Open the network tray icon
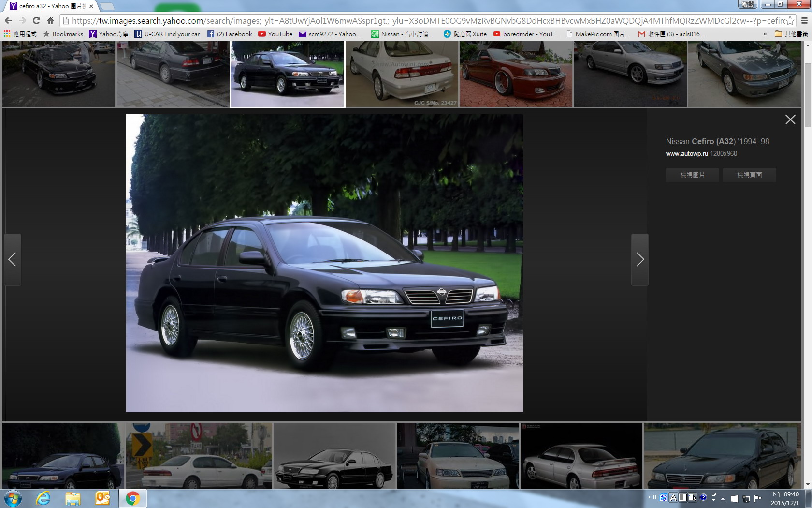 (746, 498)
